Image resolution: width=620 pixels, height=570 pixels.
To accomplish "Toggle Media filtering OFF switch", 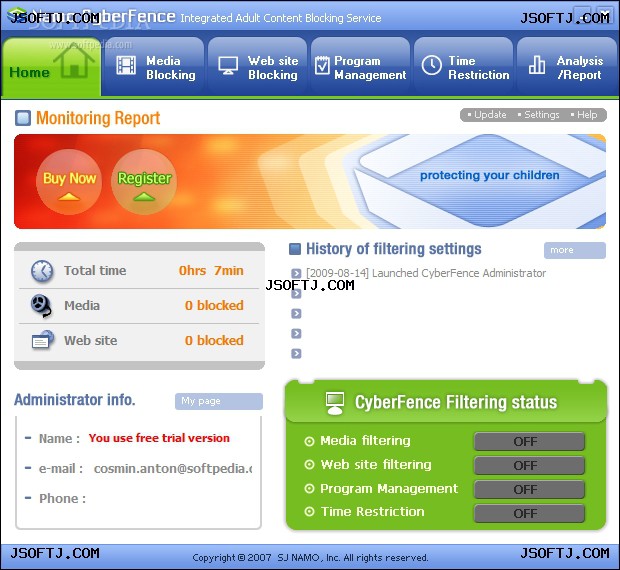I will 529,441.
